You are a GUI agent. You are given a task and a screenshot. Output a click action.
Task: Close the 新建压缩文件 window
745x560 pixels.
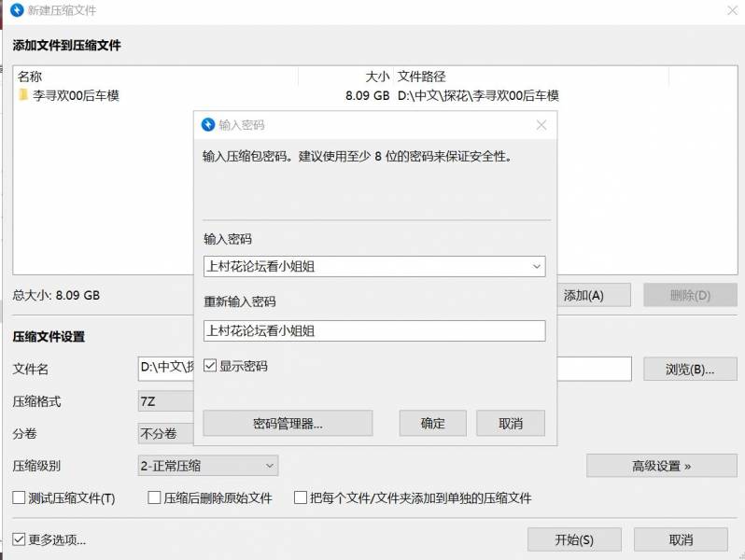pyautogui.click(x=731, y=10)
